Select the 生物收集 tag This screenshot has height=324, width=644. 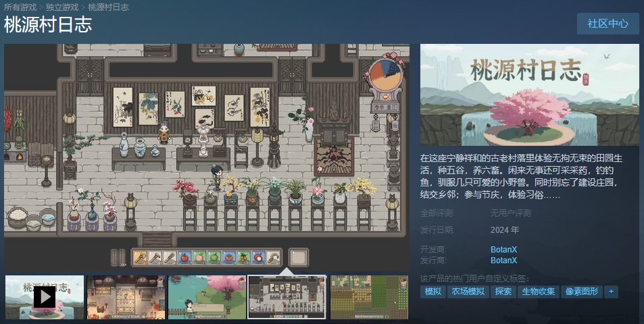coord(539,292)
